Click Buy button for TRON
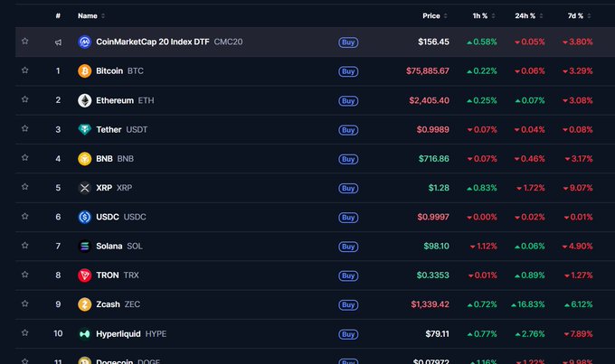Viewport: 615px width, 364px height. pos(348,275)
